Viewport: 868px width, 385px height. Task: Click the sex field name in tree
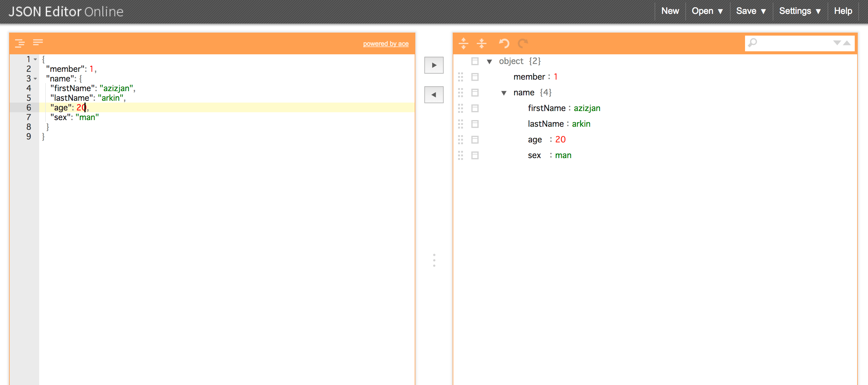534,156
